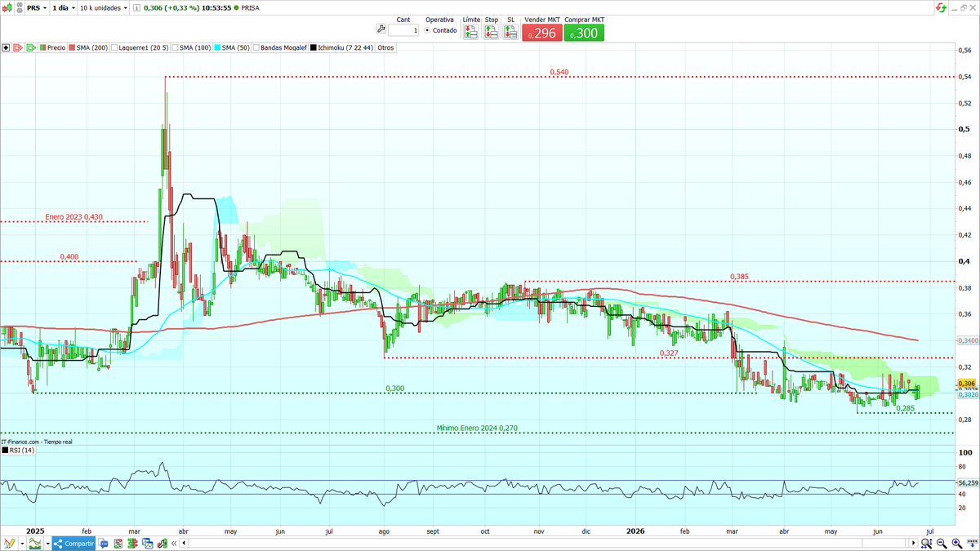This screenshot has height=551, width=980.
Task: Click the candlestick chart style icon
Action: [x=8, y=7]
